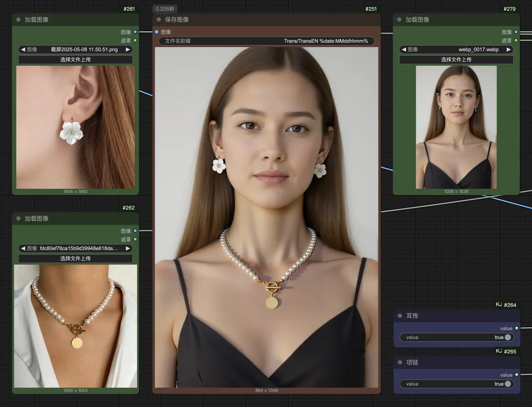Click 选择文件上传 button on node #279
Viewport: 532px width, 407px height.
point(456,59)
